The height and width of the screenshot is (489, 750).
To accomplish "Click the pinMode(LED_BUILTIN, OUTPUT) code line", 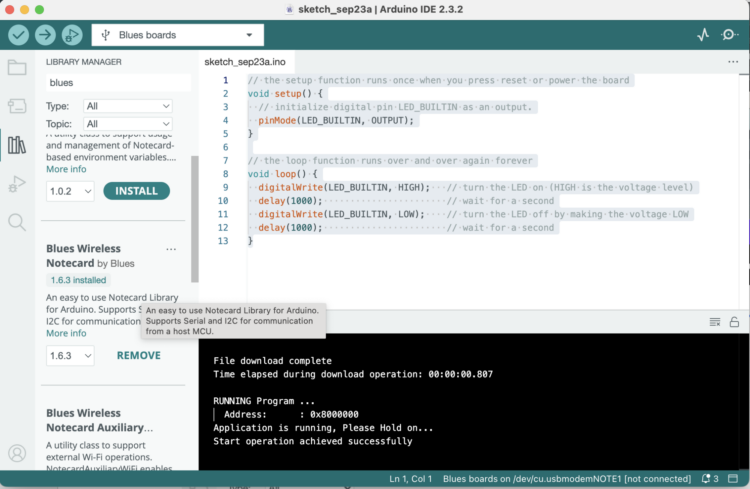I will (x=336, y=121).
